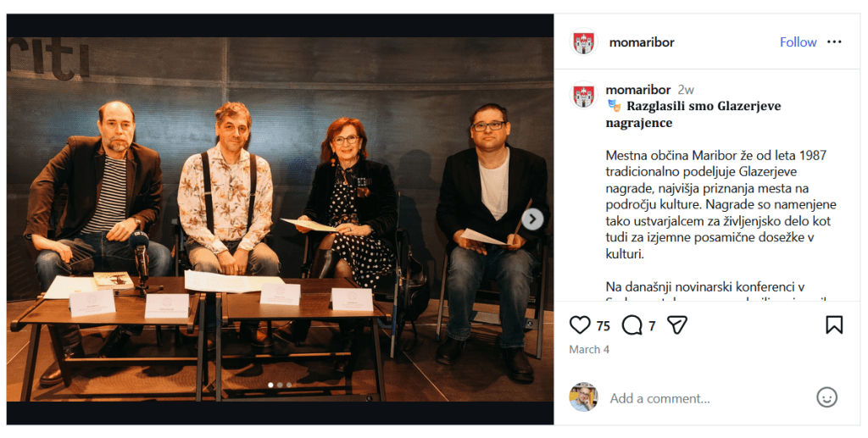Jump to second carousel dot indicator
This screenshot has width=868, height=438.
(x=280, y=385)
